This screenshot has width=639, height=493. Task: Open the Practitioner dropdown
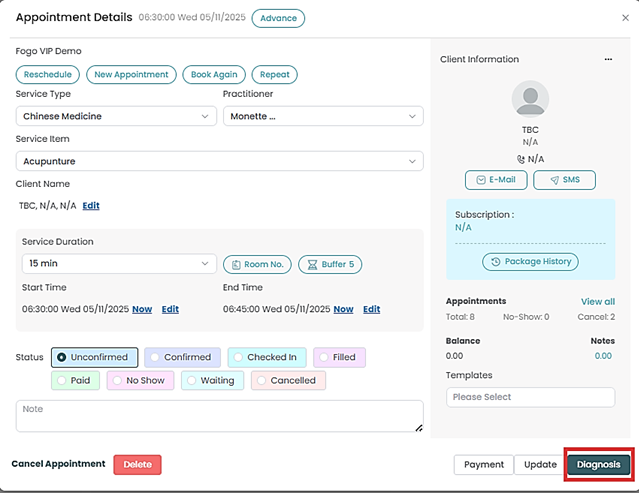(322, 116)
